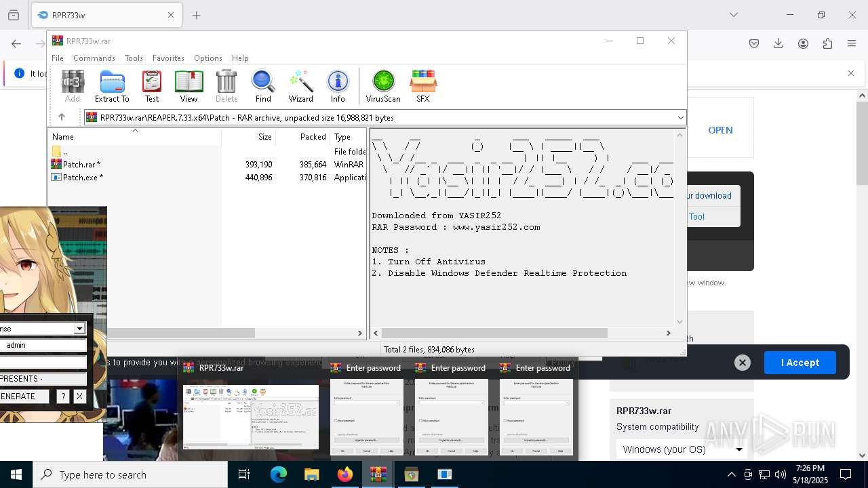Image resolution: width=868 pixels, height=488 pixels.
Task: Open the notification center icon
Action: tap(846, 474)
